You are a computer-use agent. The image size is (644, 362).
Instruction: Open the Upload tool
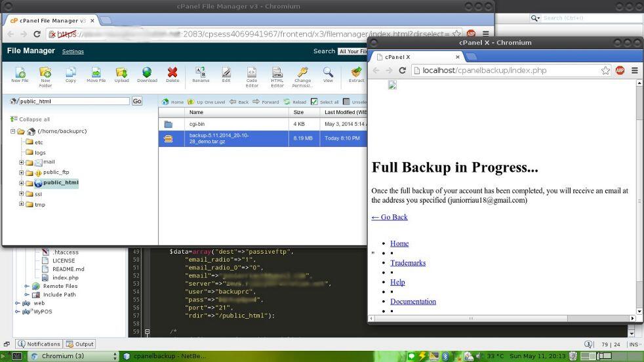point(121,74)
